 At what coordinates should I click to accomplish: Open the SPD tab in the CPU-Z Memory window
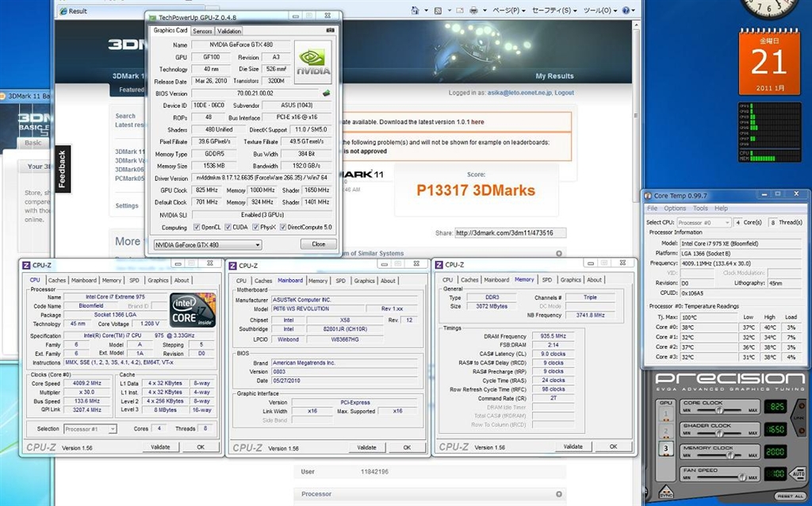coord(547,280)
